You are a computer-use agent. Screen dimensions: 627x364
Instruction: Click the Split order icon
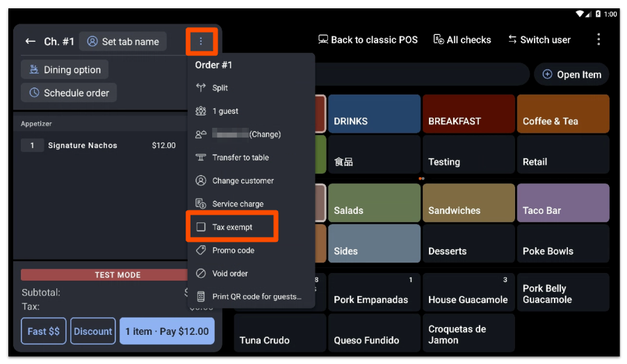[201, 88]
